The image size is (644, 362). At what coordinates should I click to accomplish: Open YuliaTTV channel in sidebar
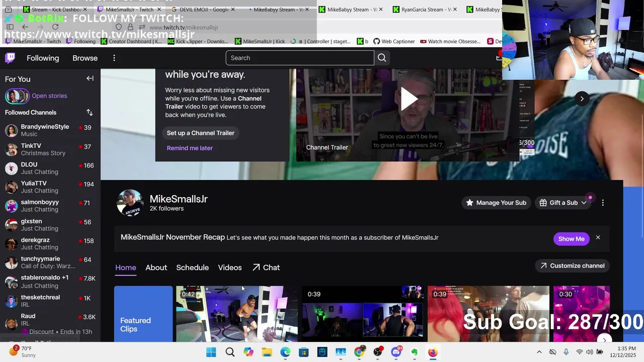pyautogui.click(x=50, y=187)
